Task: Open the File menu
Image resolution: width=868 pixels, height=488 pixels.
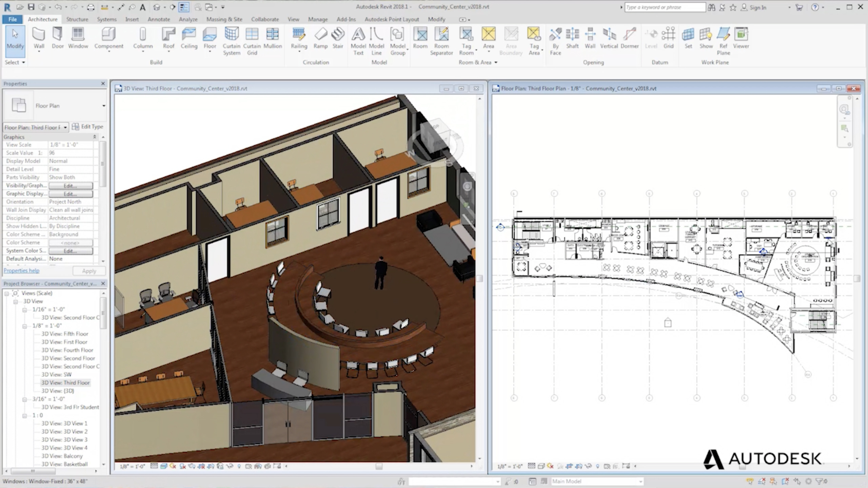Action: pos(13,19)
